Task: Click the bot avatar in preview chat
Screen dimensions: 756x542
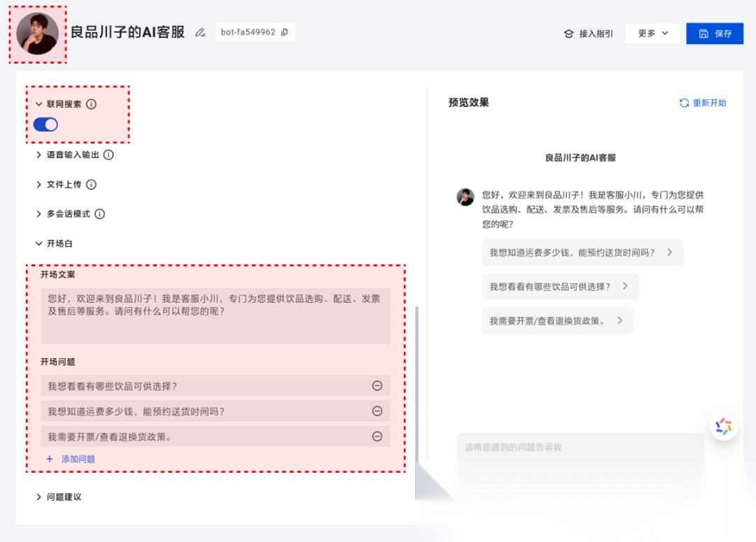Action: coord(465,197)
